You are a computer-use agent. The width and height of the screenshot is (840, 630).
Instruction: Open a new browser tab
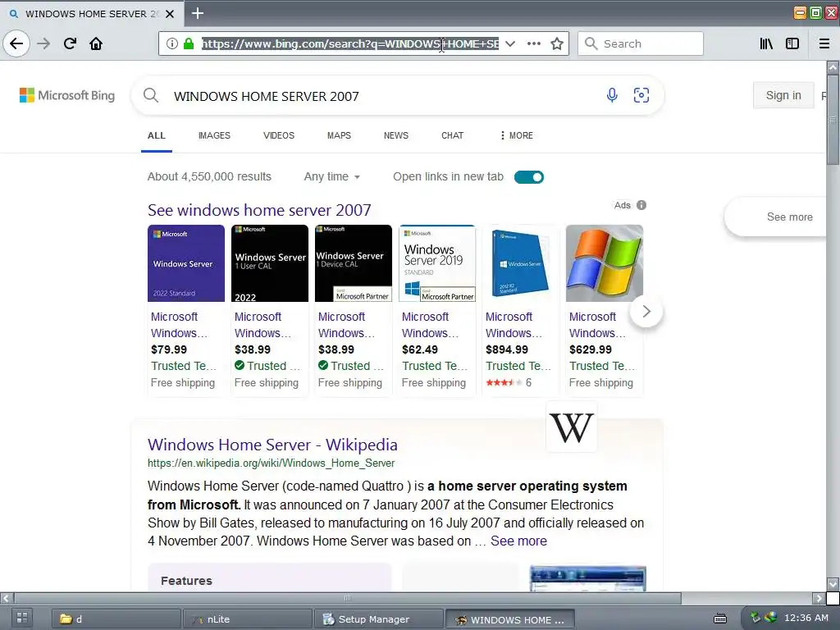[198, 13]
